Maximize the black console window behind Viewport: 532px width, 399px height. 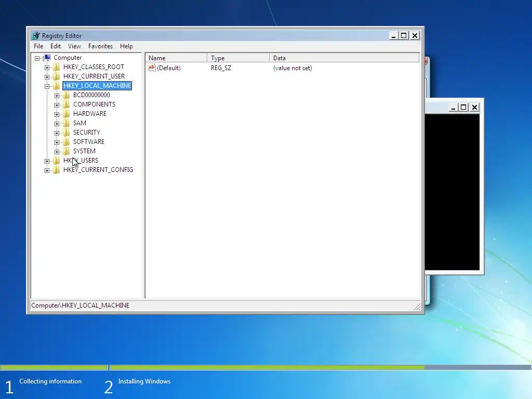[463, 107]
